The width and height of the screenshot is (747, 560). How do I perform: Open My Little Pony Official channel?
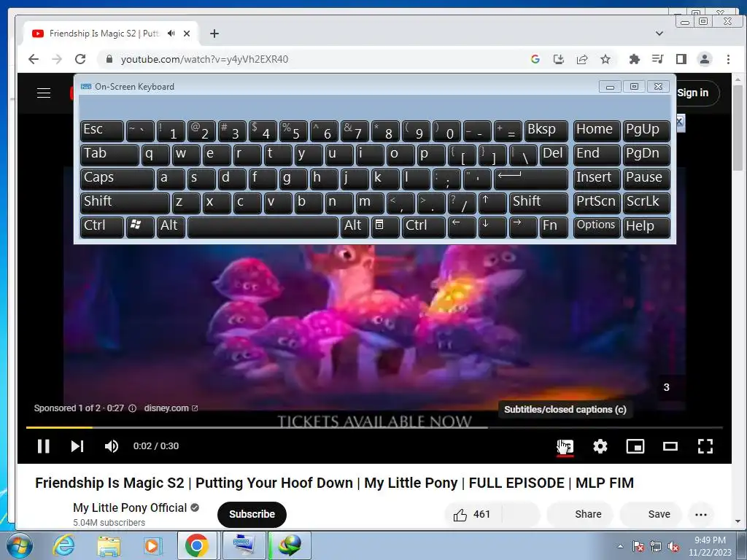tap(130, 507)
